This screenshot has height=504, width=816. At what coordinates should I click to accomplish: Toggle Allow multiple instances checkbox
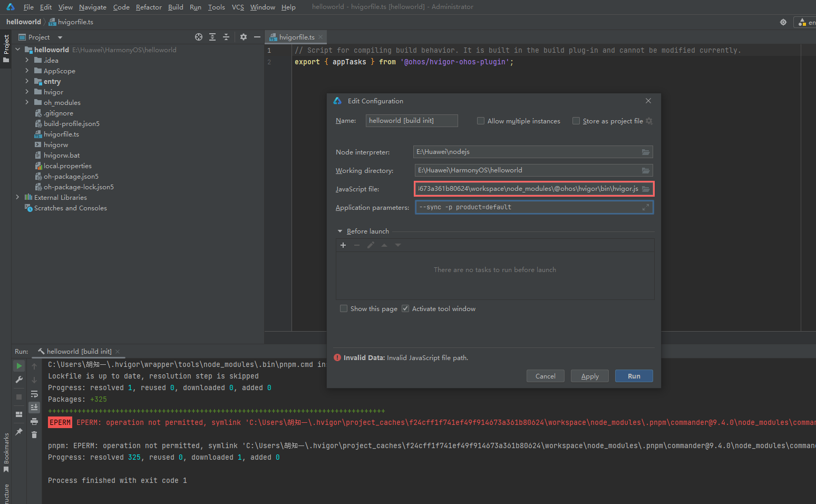click(481, 121)
